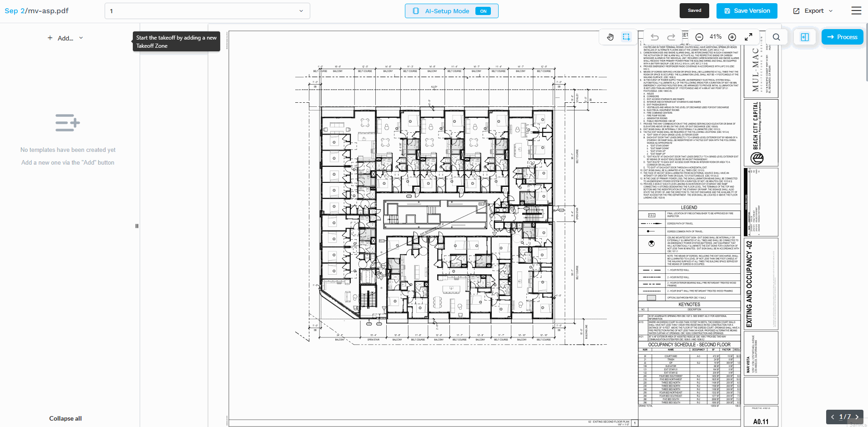Open the hamburger main menu
Screen dimensions: 868x427
point(856,11)
